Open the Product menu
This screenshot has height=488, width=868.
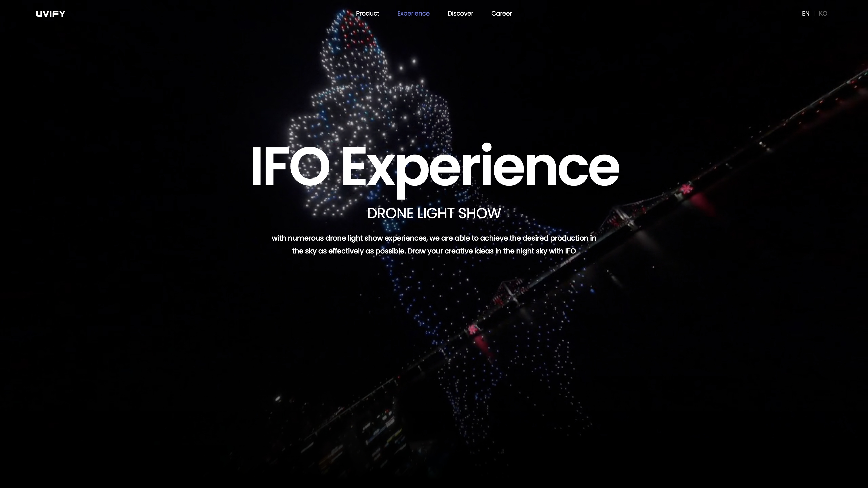(x=367, y=14)
